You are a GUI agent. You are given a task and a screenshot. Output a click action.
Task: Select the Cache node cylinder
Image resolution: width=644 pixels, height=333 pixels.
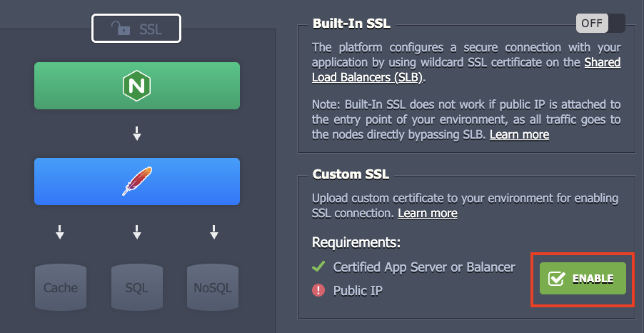(x=61, y=287)
